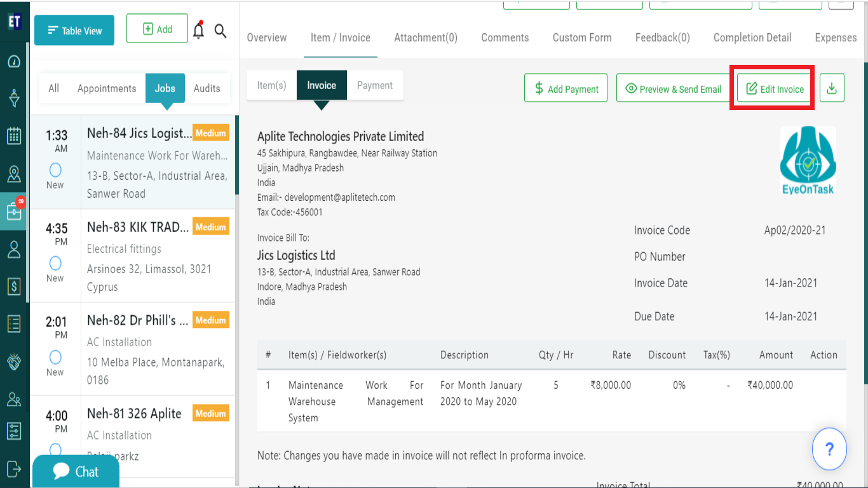Click Jics Logistics Ltd bill-to name
The width and height of the screenshot is (868, 488).
point(296,255)
